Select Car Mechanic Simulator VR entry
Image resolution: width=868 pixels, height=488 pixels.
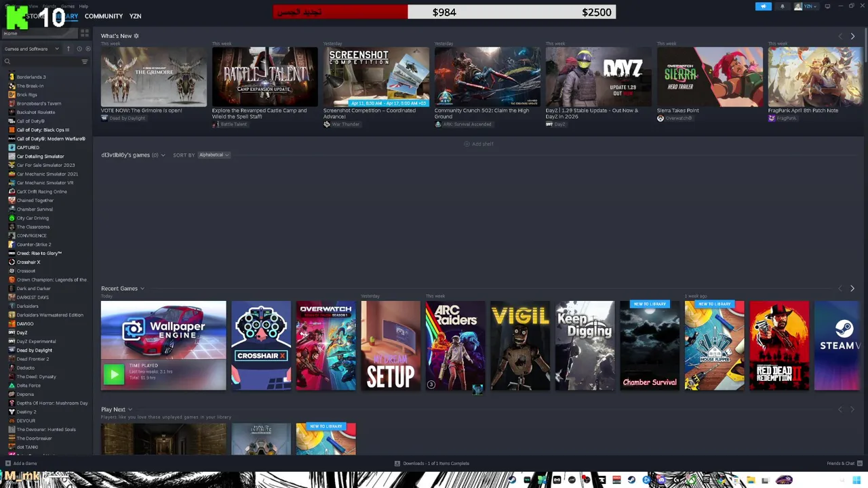(x=45, y=183)
